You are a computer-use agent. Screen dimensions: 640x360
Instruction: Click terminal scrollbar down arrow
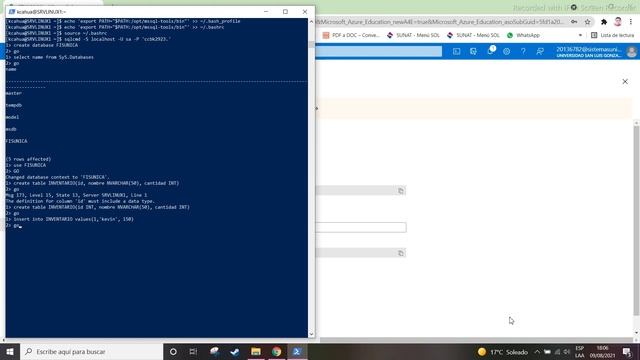(x=311, y=334)
